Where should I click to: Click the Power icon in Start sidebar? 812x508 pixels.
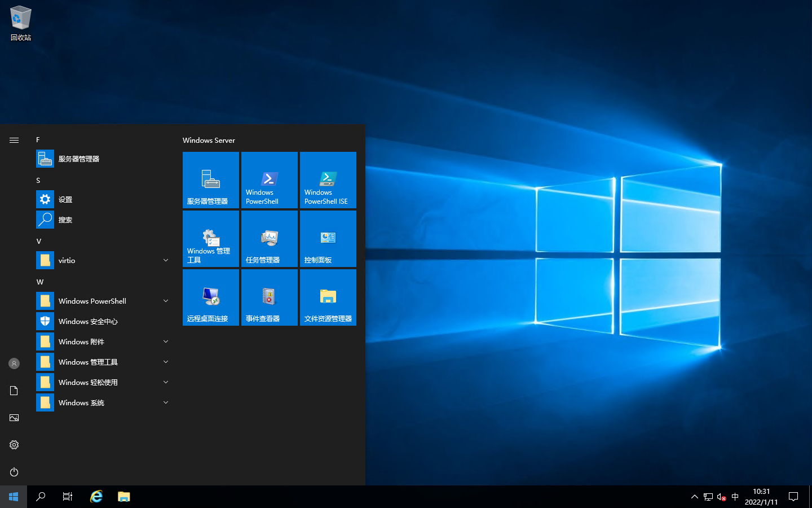point(14,472)
